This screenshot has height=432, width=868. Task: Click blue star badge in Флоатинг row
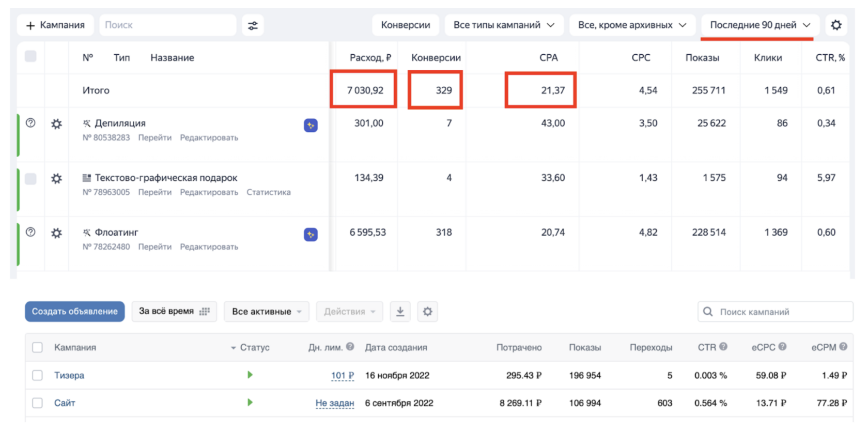tap(311, 235)
